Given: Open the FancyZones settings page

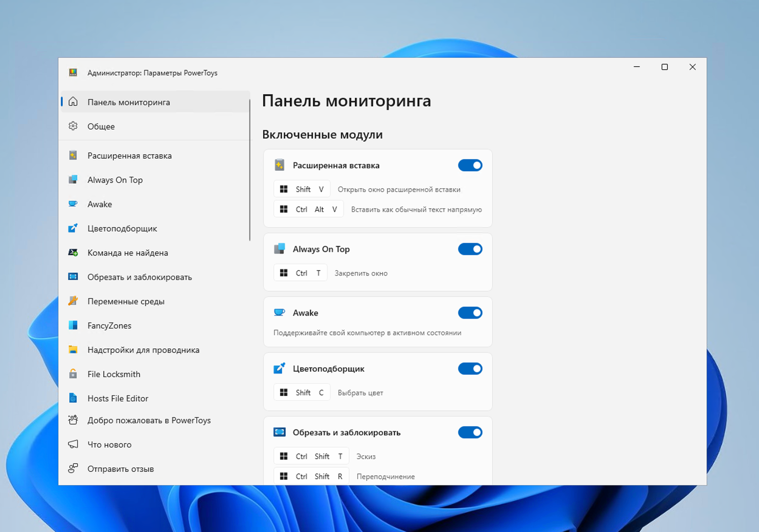Looking at the screenshot, I should coord(155,326).
